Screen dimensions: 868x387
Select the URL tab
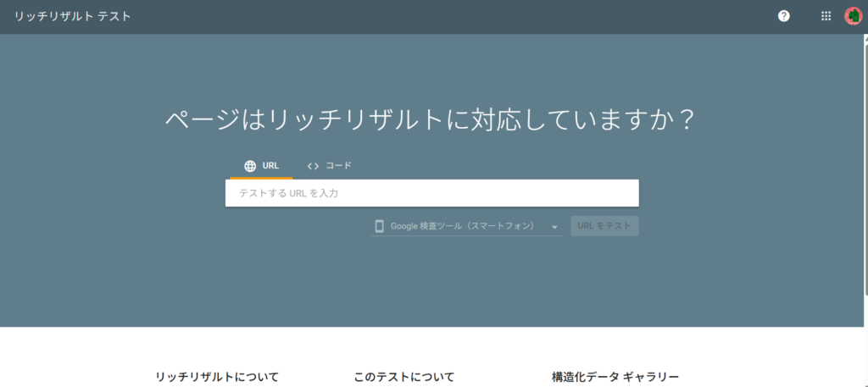click(x=261, y=165)
